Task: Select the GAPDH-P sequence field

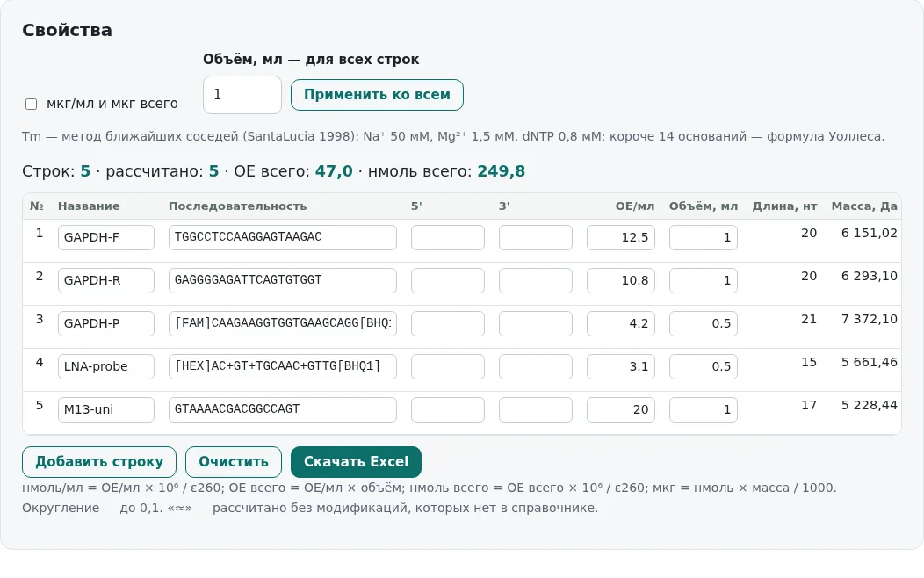Action: (283, 323)
